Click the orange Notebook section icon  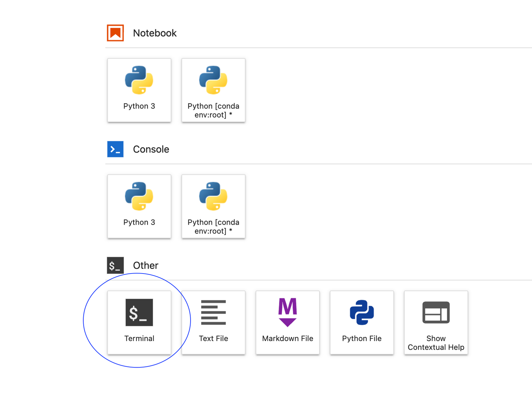click(115, 33)
